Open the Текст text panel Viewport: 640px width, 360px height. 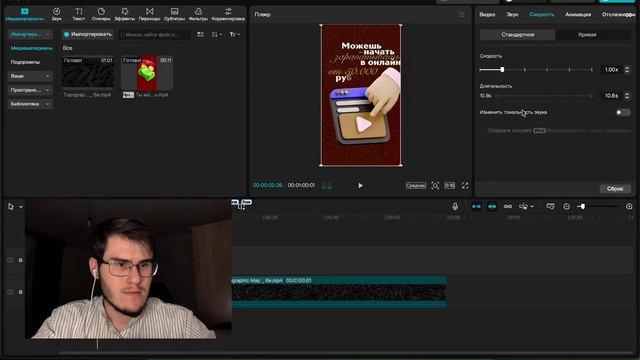79,14
